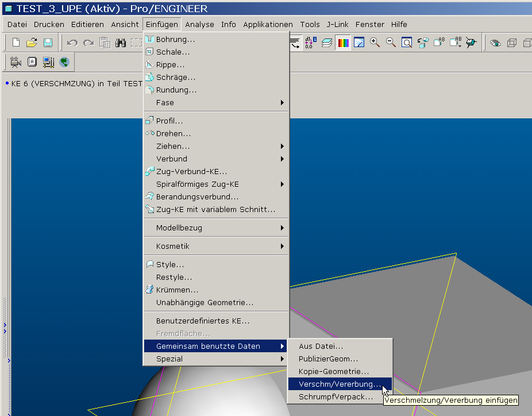
Task: Choose Schale... from the menu
Action: [x=216, y=52]
